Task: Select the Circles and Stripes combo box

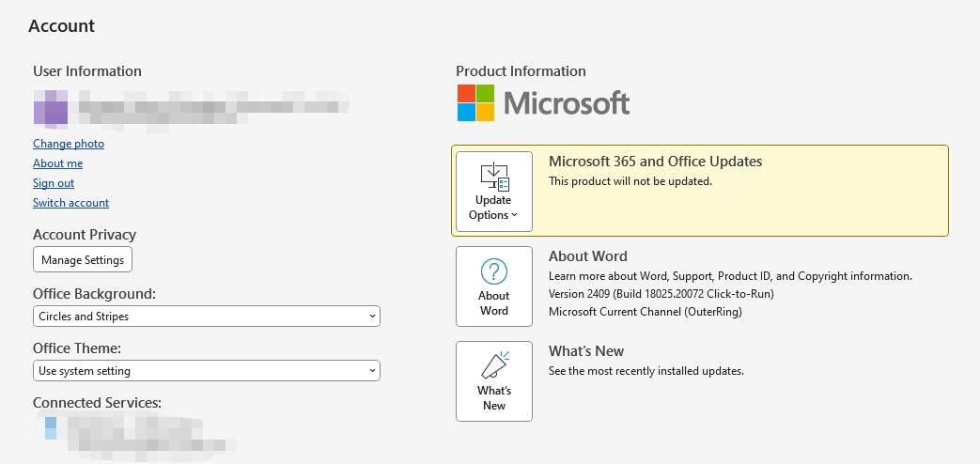Action: [207, 317]
